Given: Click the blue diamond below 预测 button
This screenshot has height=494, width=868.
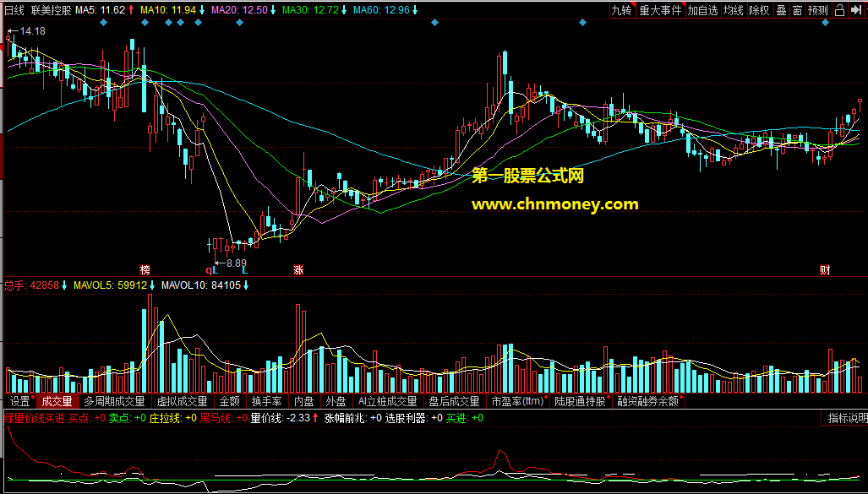Looking at the screenshot, I should pyautogui.click(x=826, y=23).
